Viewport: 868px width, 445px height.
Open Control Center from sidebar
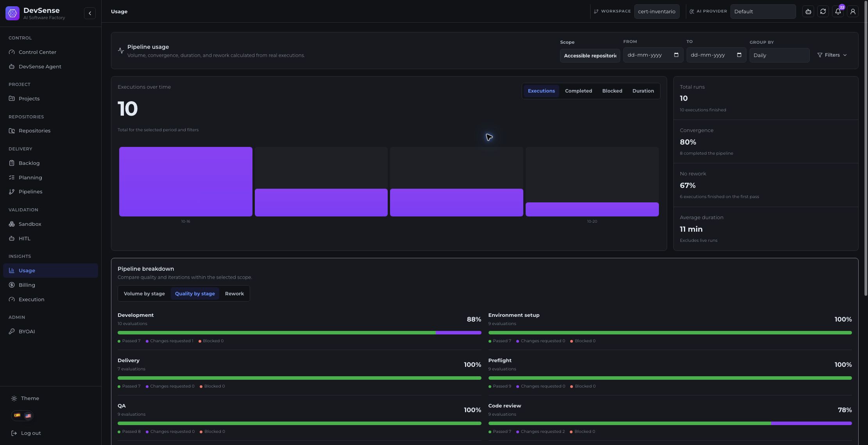click(x=50, y=52)
